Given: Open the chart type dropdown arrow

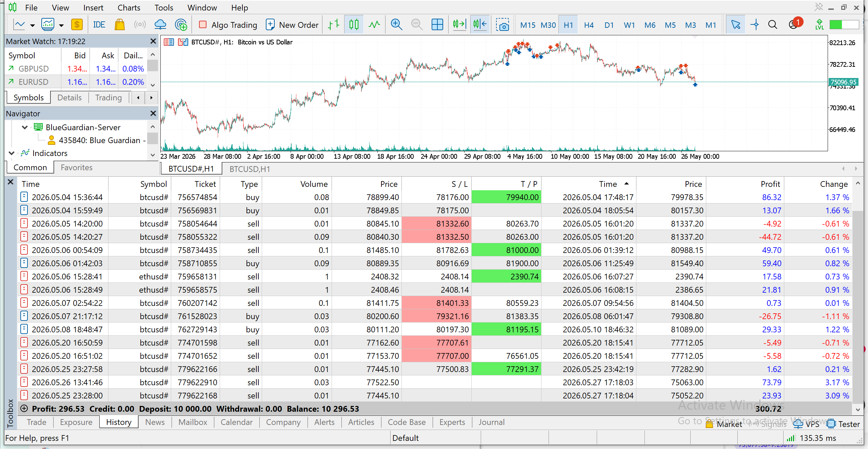Looking at the screenshot, I should (33, 25).
